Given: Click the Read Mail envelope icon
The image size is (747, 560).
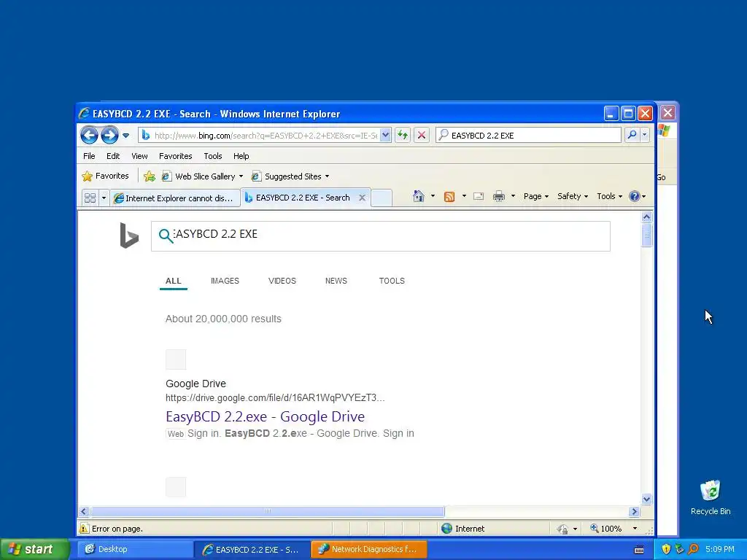Looking at the screenshot, I should [479, 196].
